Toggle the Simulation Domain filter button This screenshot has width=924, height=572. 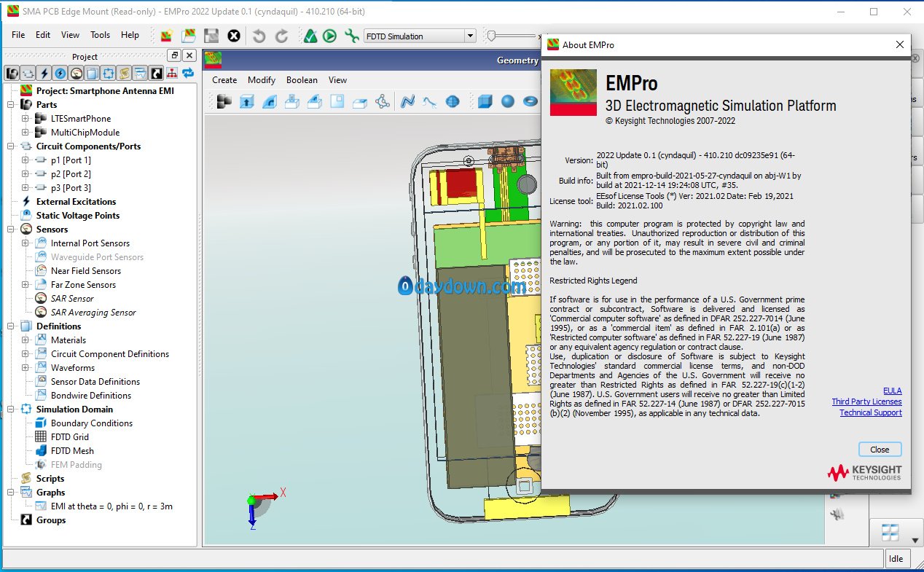[109, 73]
